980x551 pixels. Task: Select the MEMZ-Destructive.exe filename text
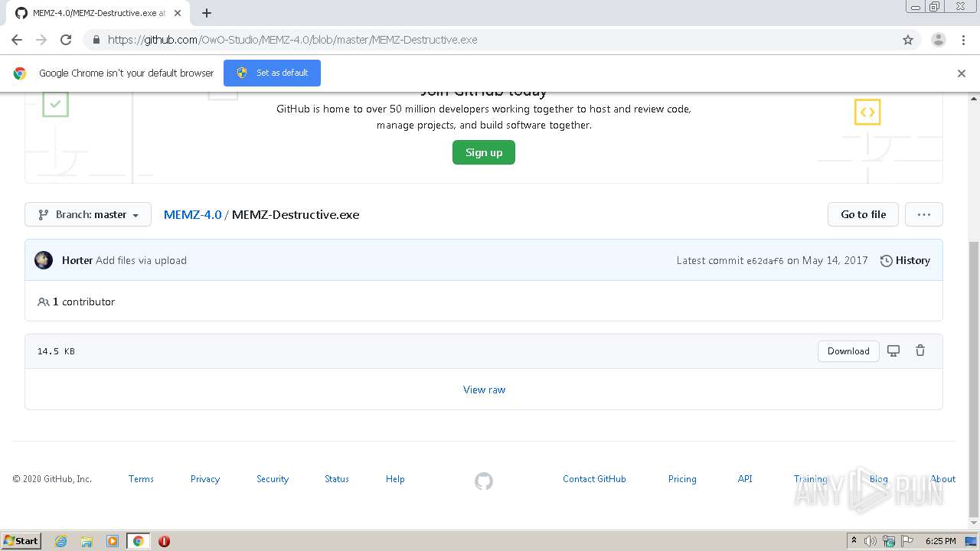[296, 214]
